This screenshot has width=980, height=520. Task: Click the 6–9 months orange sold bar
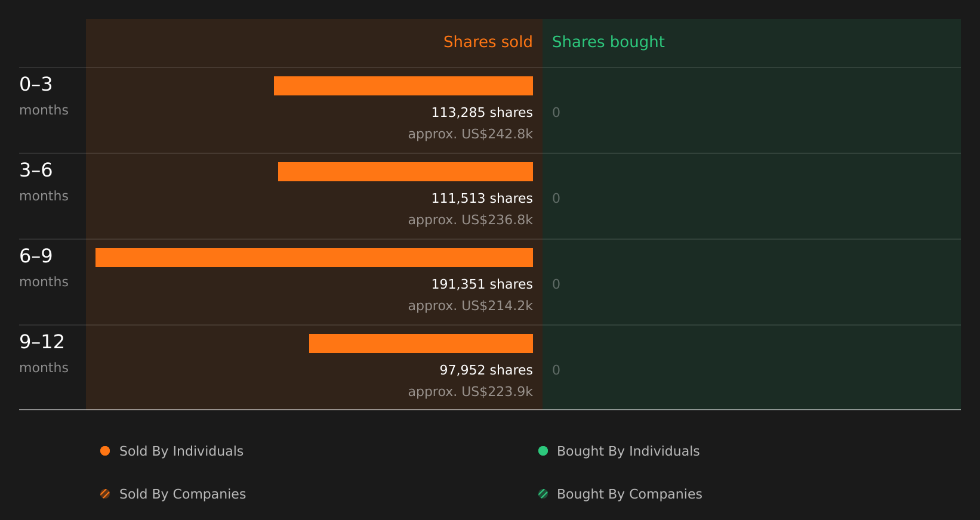pos(314,258)
